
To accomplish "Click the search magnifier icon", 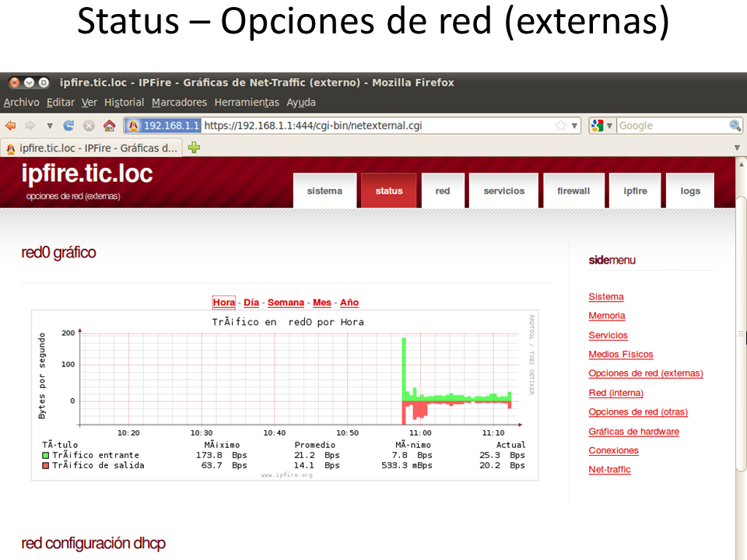I will (x=735, y=125).
